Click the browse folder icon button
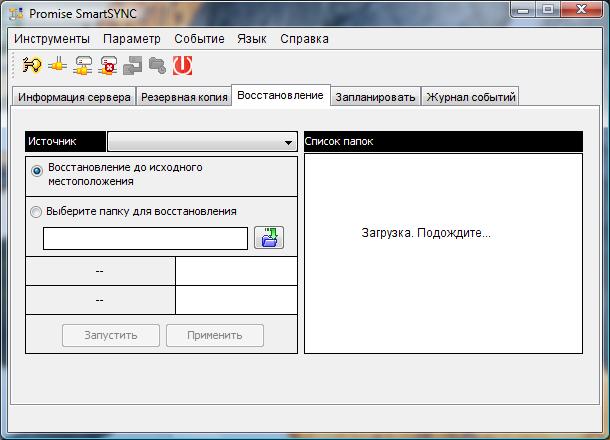Screen dimensions: 610x440 (269, 238)
